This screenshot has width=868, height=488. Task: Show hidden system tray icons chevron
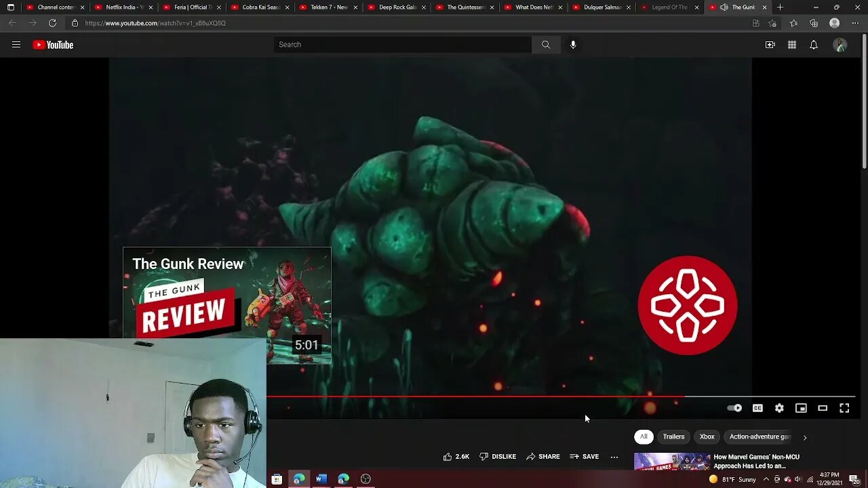(766, 479)
